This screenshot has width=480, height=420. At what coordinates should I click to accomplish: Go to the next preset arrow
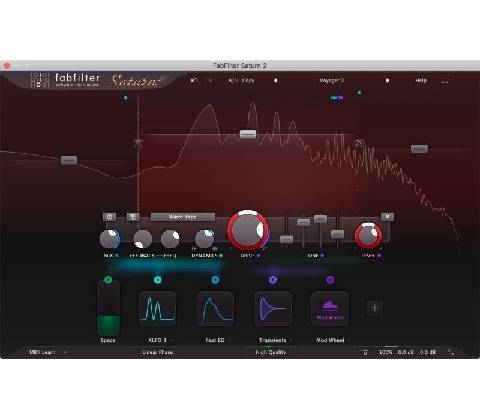point(387,80)
